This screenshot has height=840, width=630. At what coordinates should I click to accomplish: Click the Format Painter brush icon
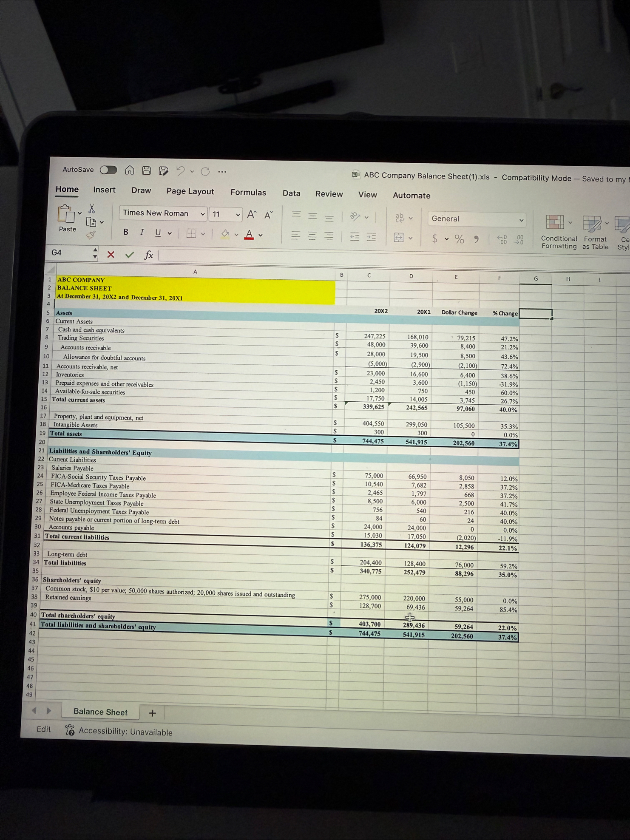pos(91,234)
